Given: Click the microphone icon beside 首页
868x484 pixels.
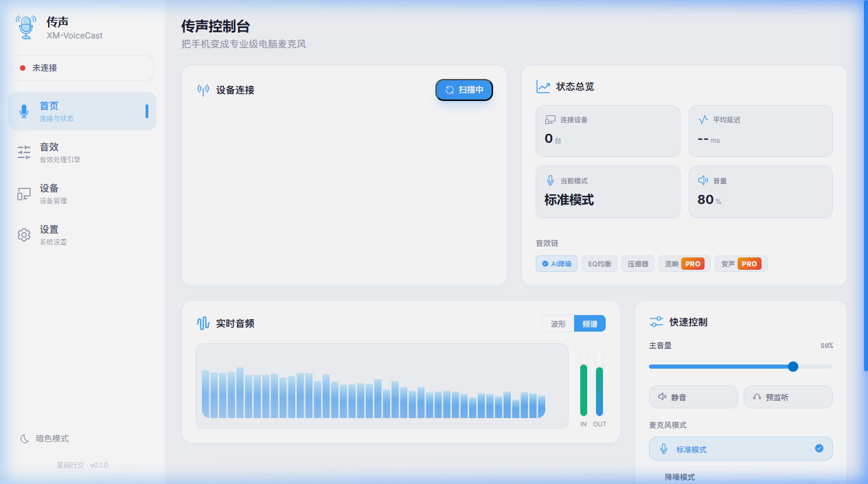Looking at the screenshot, I should (x=24, y=111).
